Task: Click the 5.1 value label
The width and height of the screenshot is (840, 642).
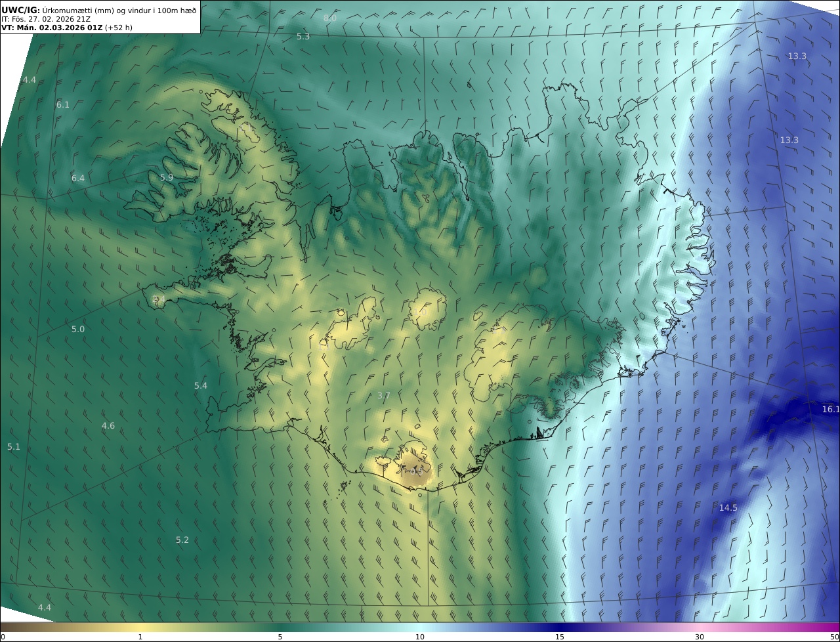Action: [14, 446]
